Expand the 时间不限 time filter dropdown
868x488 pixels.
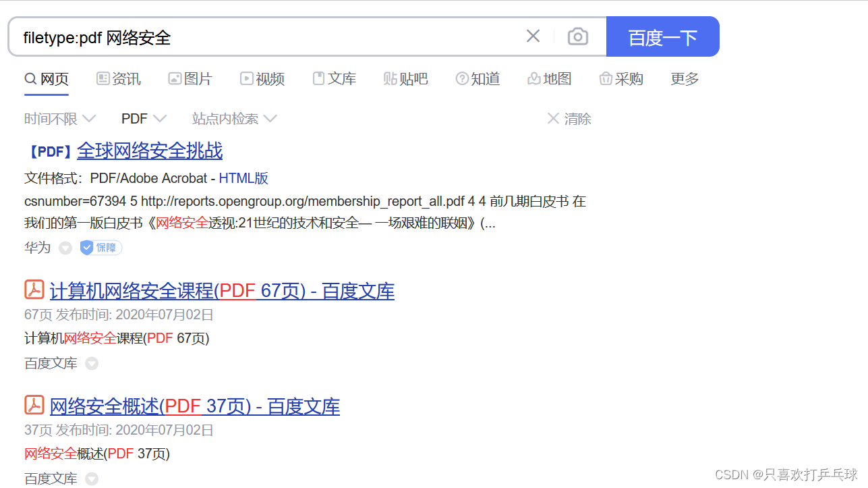tap(60, 119)
